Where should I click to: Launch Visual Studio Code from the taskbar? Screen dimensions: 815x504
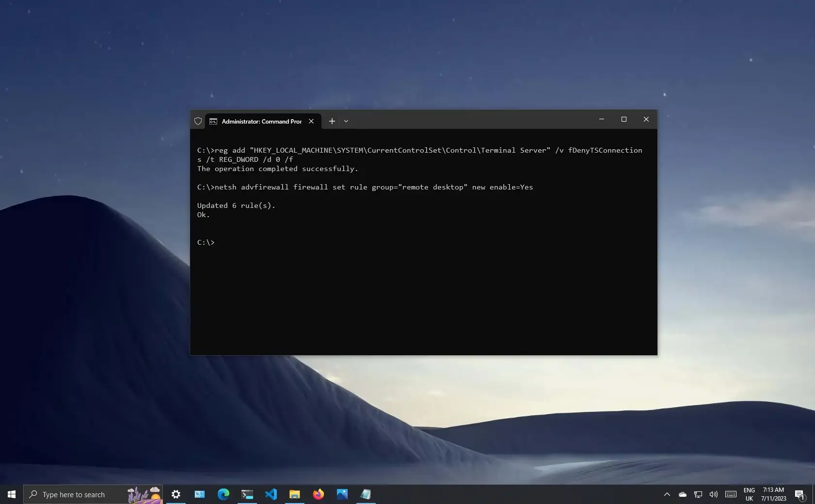tap(271, 494)
